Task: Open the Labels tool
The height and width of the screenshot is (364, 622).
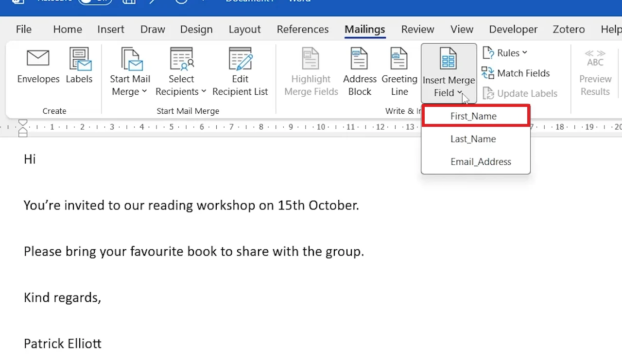Action: (79, 66)
